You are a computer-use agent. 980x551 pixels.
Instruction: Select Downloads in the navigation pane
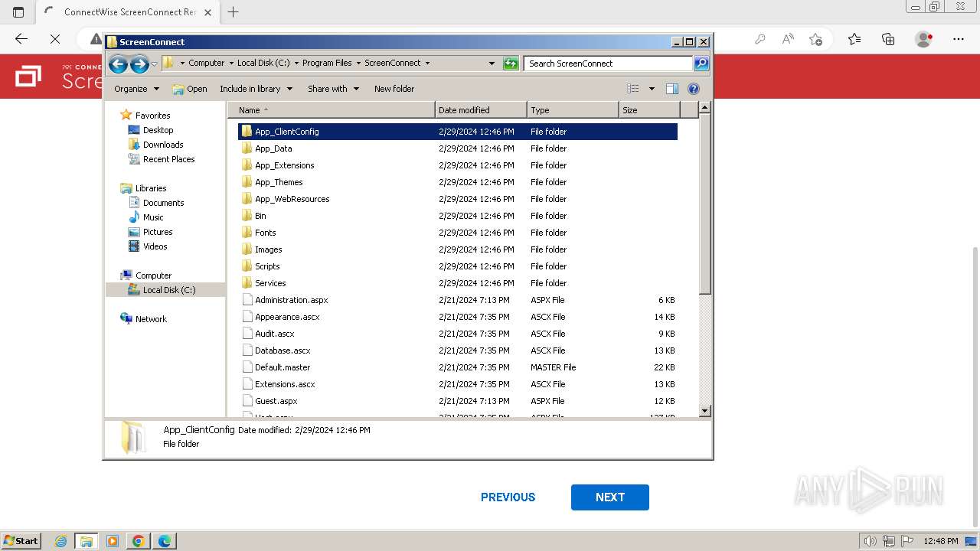[163, 145]
